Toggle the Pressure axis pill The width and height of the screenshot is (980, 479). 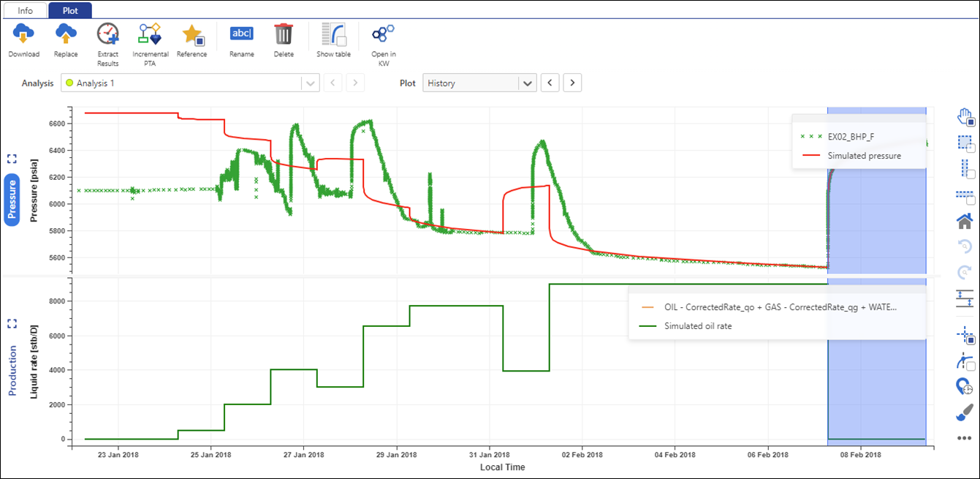pyautogui.click(x=12, y=200)
